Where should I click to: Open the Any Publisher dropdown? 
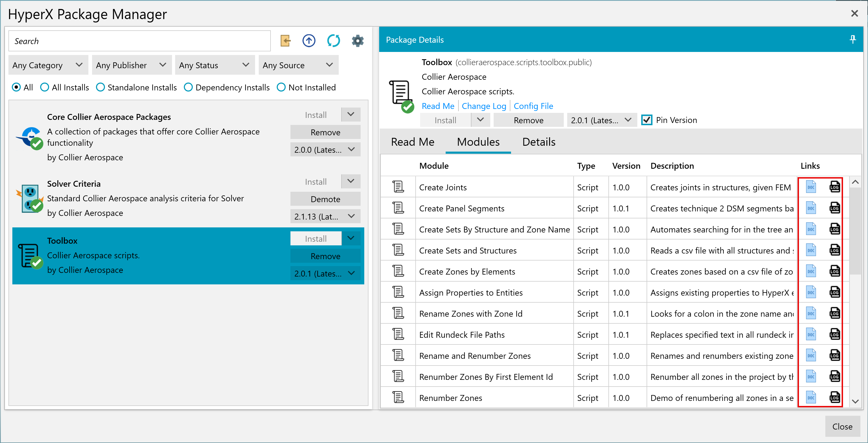(x=131, y=65)
